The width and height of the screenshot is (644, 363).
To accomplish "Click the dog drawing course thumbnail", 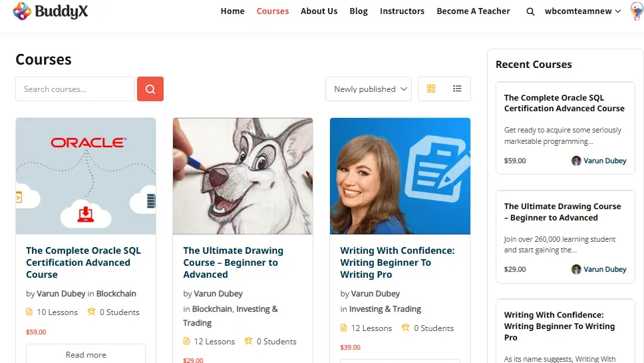I will pyautogui.click(x=243, y=176).
